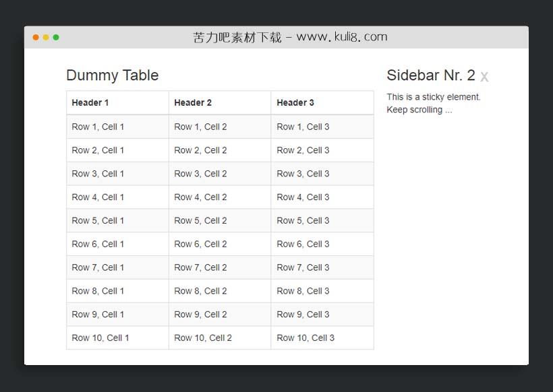Click the sticky element description text
553x392 pixels.
[434, 103]
